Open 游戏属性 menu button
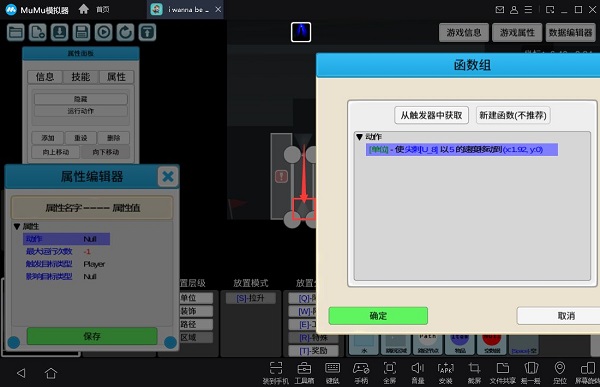Viewport: 600px width, 387px height. click(x=517, y=33)
